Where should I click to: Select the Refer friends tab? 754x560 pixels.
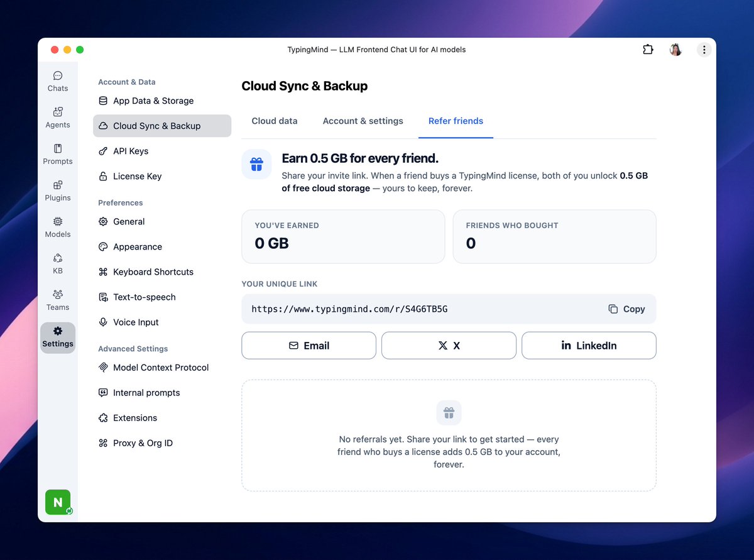click(x=456, y=121)
